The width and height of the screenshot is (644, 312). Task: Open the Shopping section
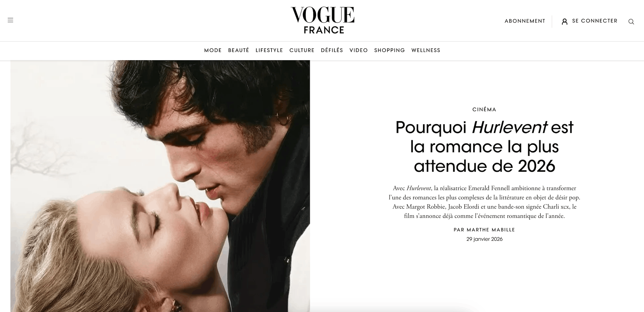(389, 50)
